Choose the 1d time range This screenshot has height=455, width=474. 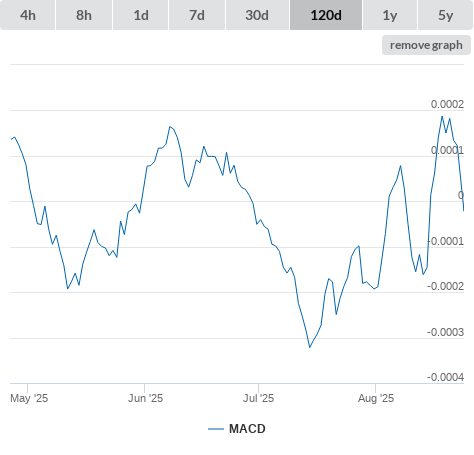pos(141,15)
